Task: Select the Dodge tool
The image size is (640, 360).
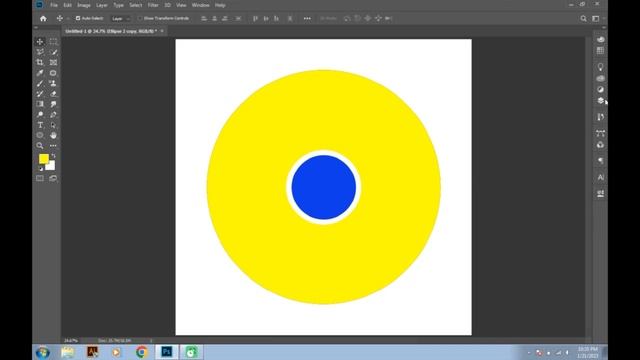Action: [x=40, y=115]
